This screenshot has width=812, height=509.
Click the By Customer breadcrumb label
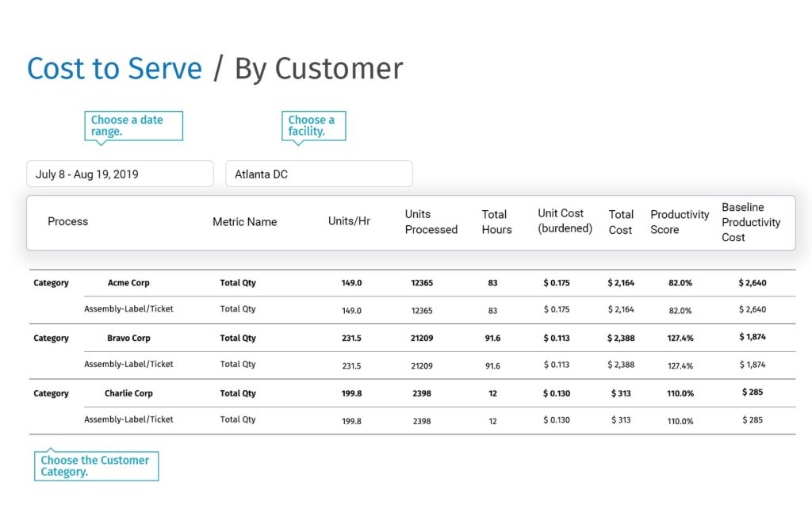point(317,69)
